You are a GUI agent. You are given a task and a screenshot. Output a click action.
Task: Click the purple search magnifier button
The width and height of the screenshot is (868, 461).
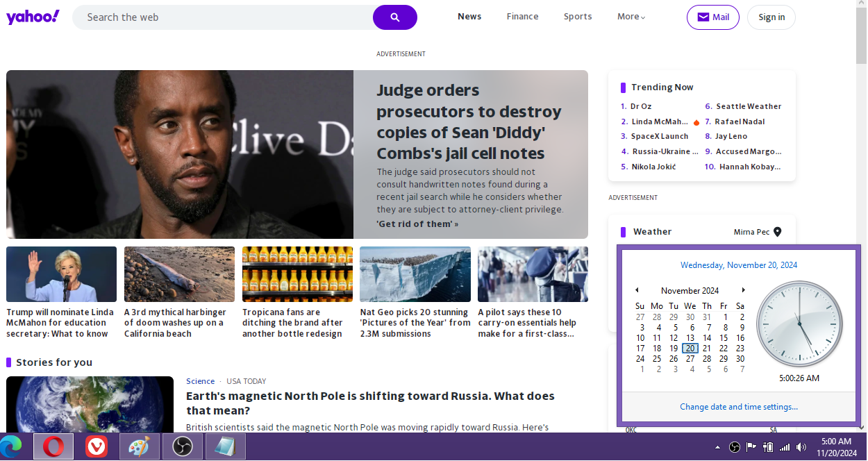click(x=395, y=17)
